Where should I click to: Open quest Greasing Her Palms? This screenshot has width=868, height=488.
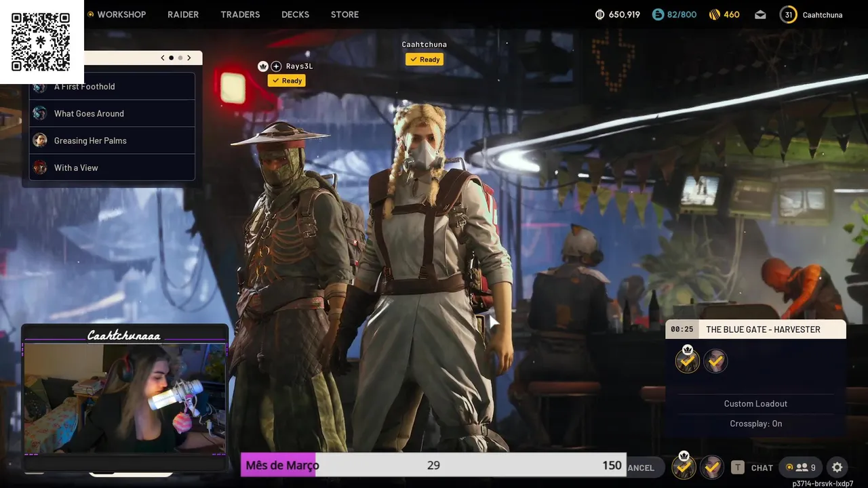pyautogui.click(x=112, y=141)
